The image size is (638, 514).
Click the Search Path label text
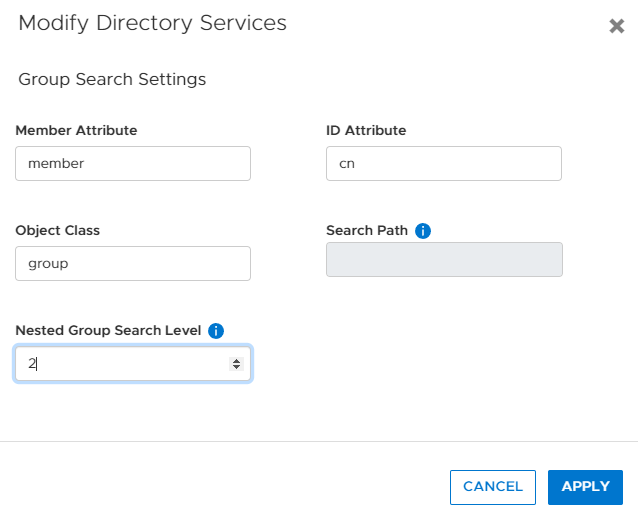tap(366, 230)
